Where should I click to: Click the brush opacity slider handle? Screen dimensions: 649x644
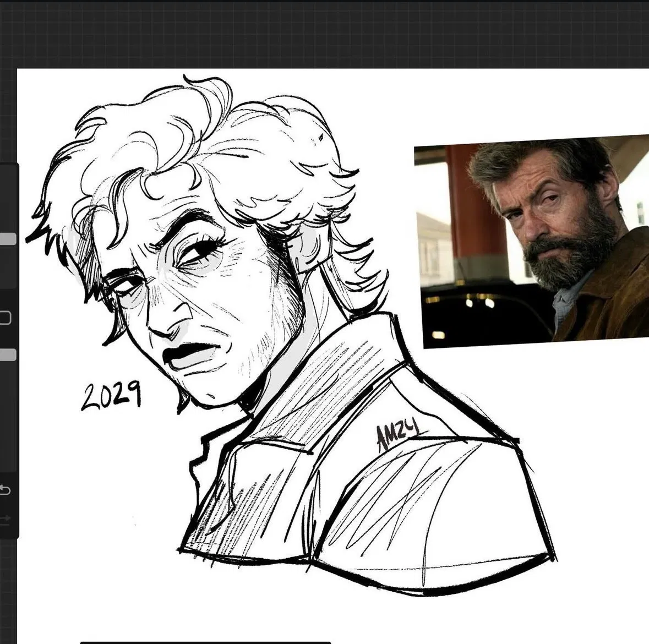click(x=8, y=355)
